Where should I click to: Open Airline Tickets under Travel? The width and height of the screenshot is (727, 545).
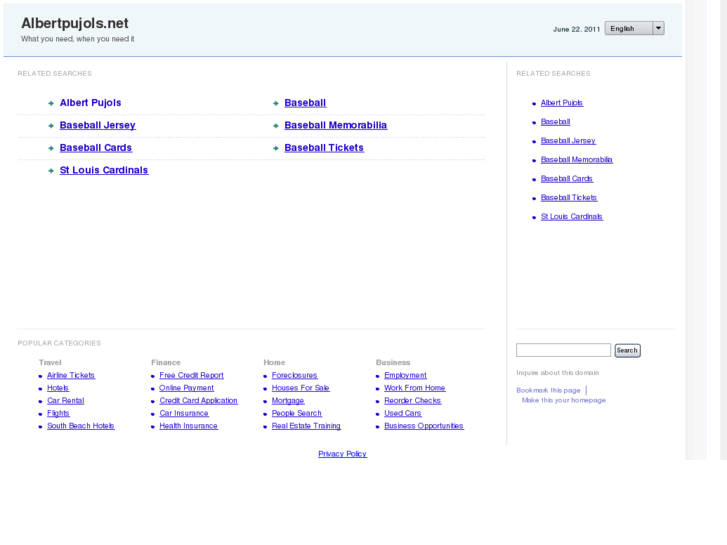[71, 375]
